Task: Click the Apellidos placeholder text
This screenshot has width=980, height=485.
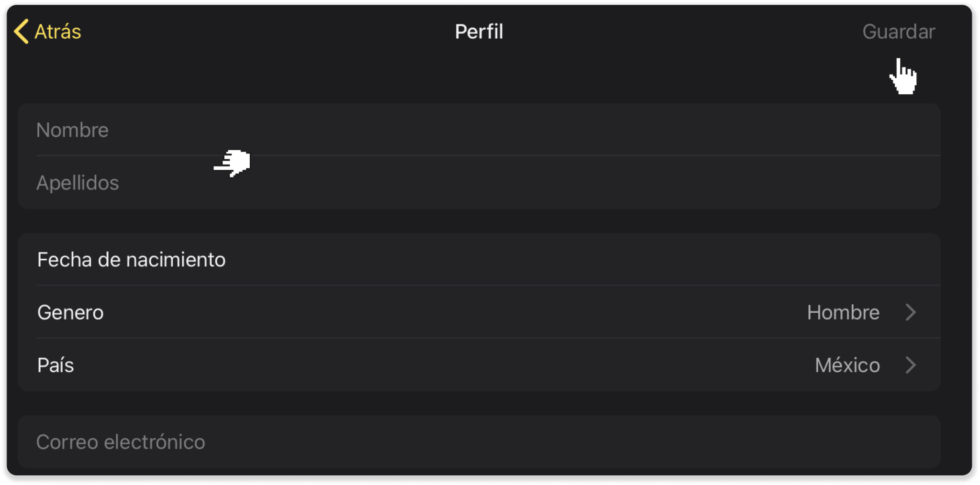Action: (x=78, y=183)
